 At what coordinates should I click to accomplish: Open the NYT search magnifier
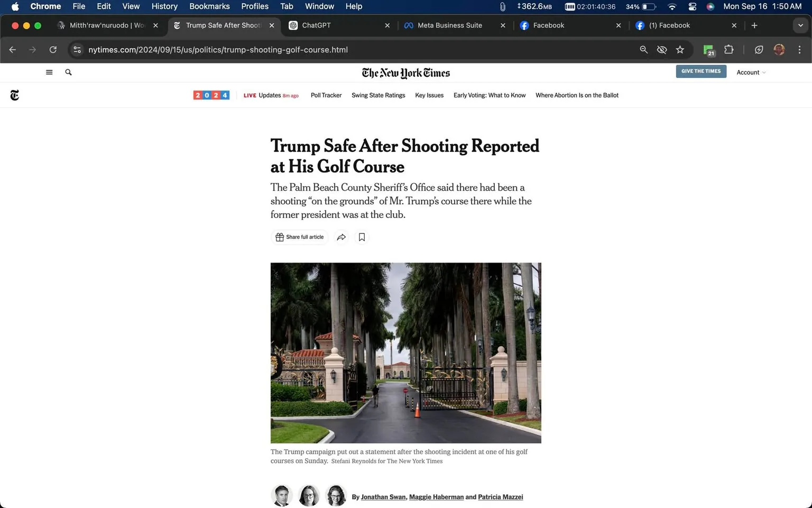(68, 72)
